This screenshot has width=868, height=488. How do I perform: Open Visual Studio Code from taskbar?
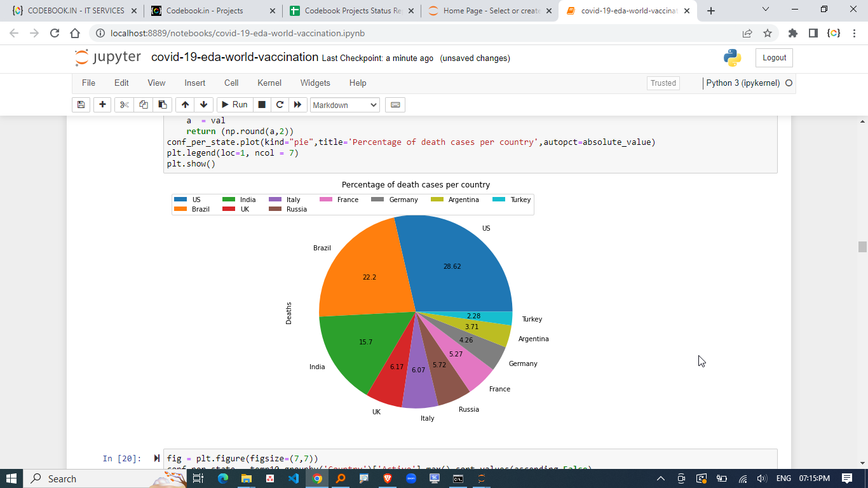[x=293, y=478]
